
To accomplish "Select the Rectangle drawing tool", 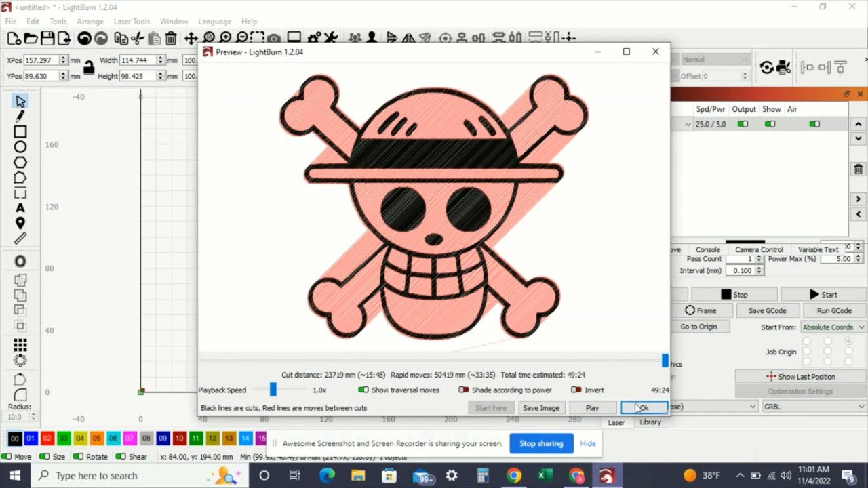I will 20,132.
